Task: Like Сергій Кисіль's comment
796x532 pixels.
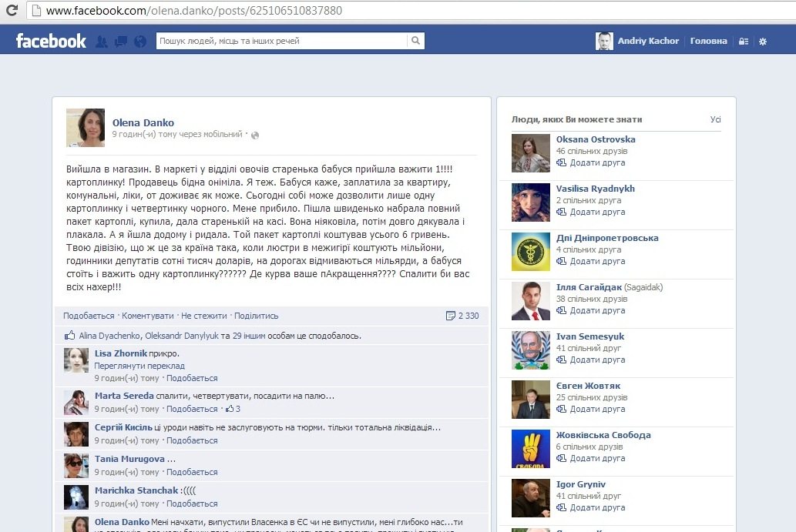Action: point(192,440)
